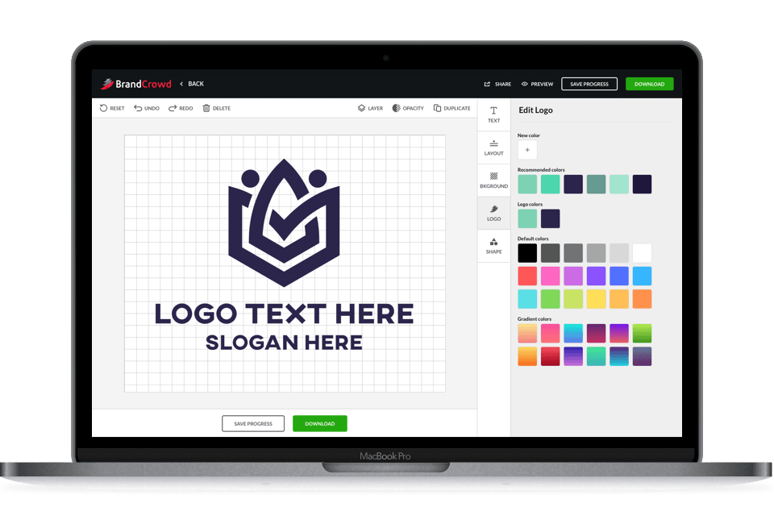The height and width of the screenshot is (532, 774).
Task: Redo the previous action
Action: click(x=173, y=108)
